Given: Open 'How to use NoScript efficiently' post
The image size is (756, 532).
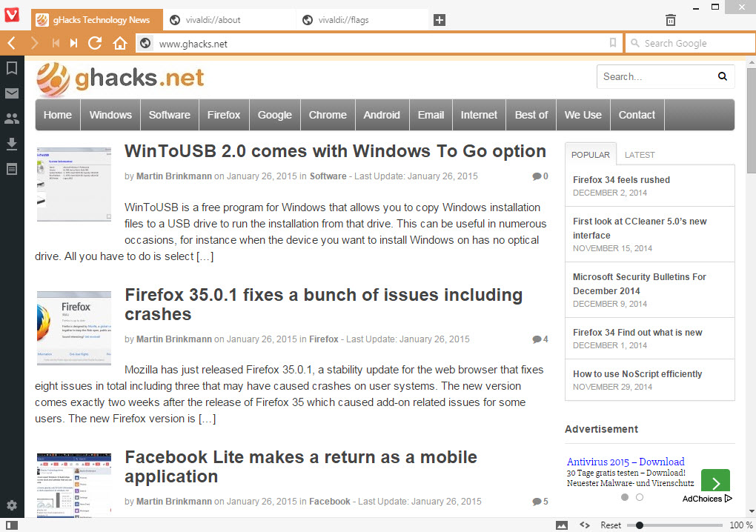Looking at the screenshot, I should [637, 374].
